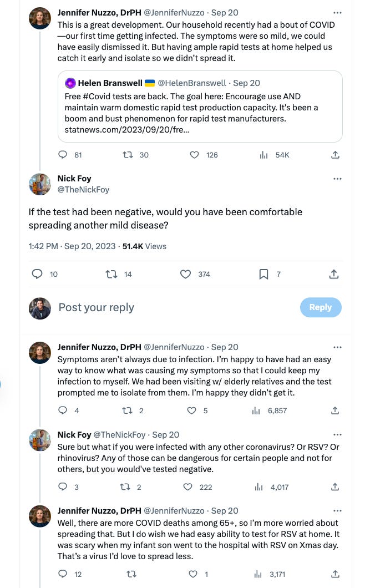Open @TheNickFoy profile handle

(83, 190)
